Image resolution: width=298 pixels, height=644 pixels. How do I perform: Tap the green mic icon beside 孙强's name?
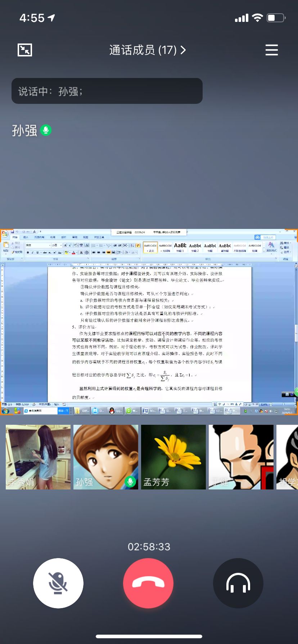[46, 130]
